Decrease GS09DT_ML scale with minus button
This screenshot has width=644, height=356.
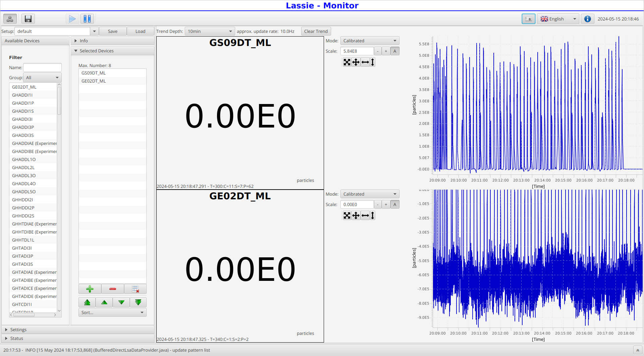[x=378, y=51]
